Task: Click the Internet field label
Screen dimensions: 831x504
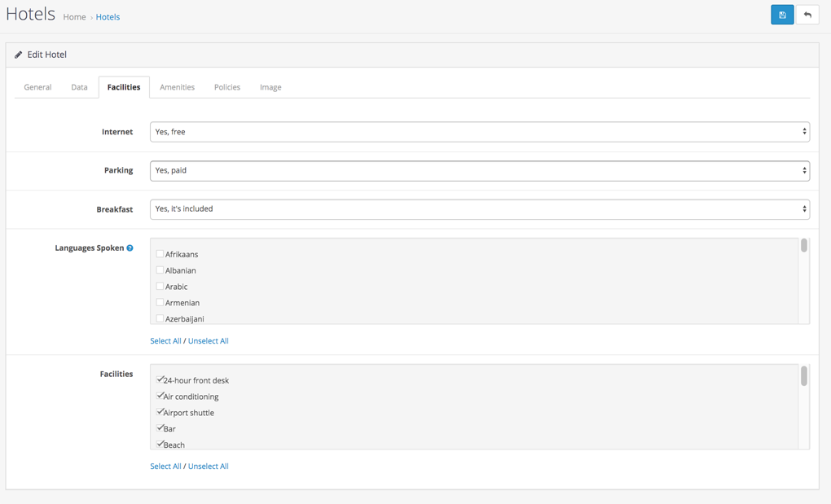Action: [x=117, y=132]
